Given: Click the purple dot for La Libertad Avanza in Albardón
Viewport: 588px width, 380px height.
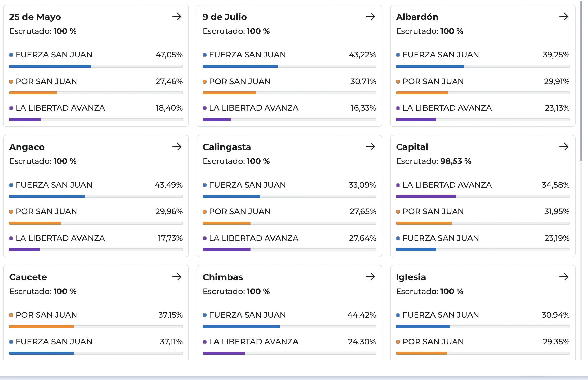Looking at the screenshot, I should tap(398, 108).
